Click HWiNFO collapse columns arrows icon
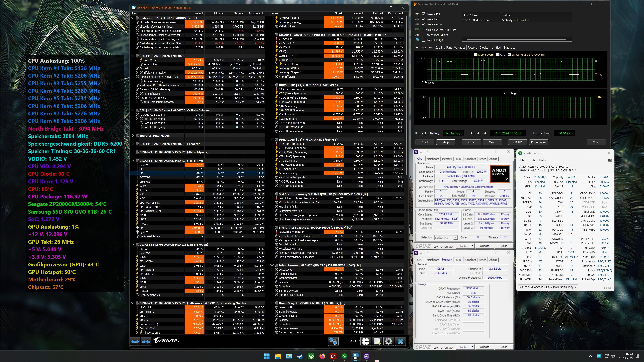Image resolution: width=644 pixels, height=362 pixels. point(146,341)
